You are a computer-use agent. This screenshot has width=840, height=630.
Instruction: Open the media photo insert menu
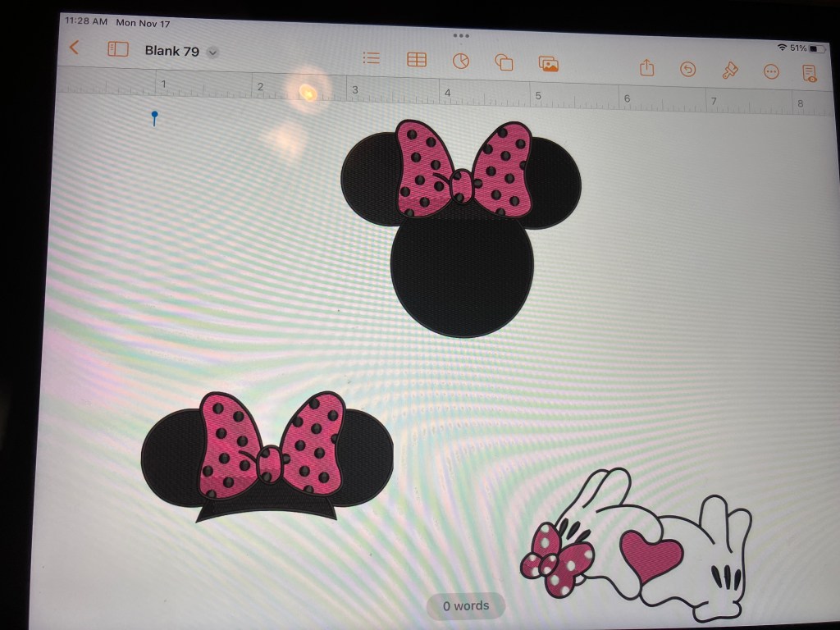(x=548, y=64)
